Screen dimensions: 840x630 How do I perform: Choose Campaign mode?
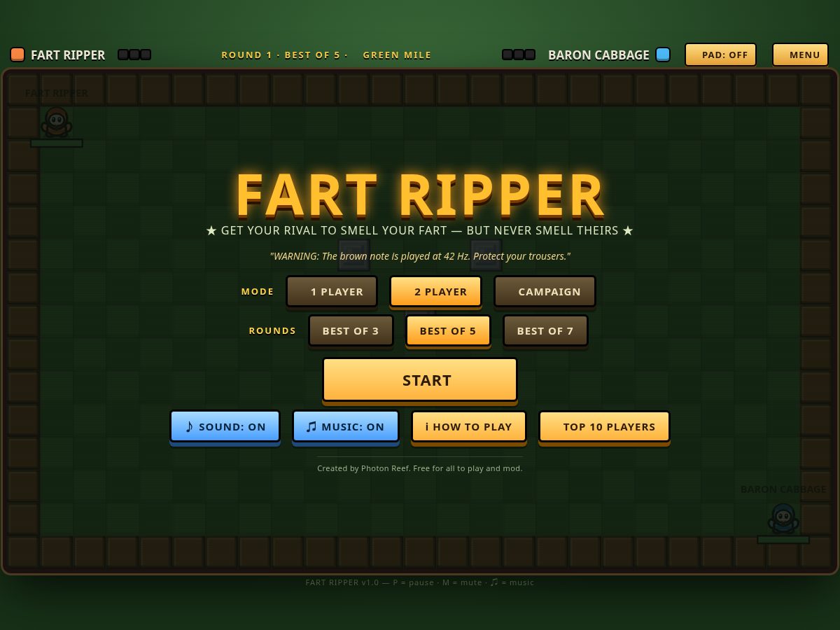point(545,291)
